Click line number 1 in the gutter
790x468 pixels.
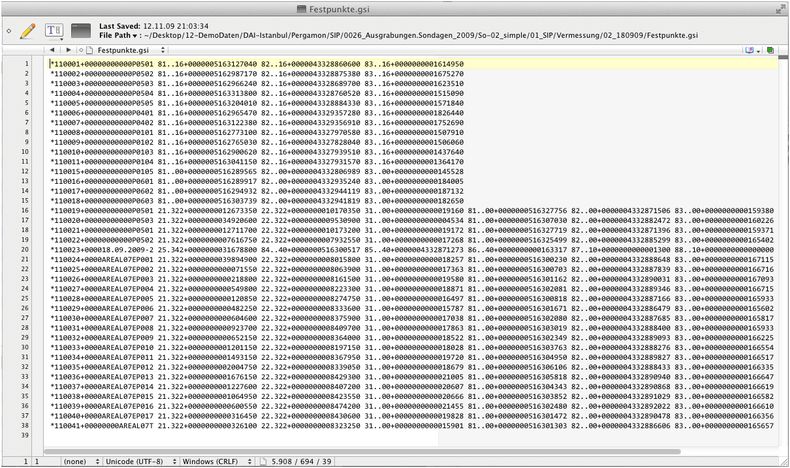pos(26,64)
